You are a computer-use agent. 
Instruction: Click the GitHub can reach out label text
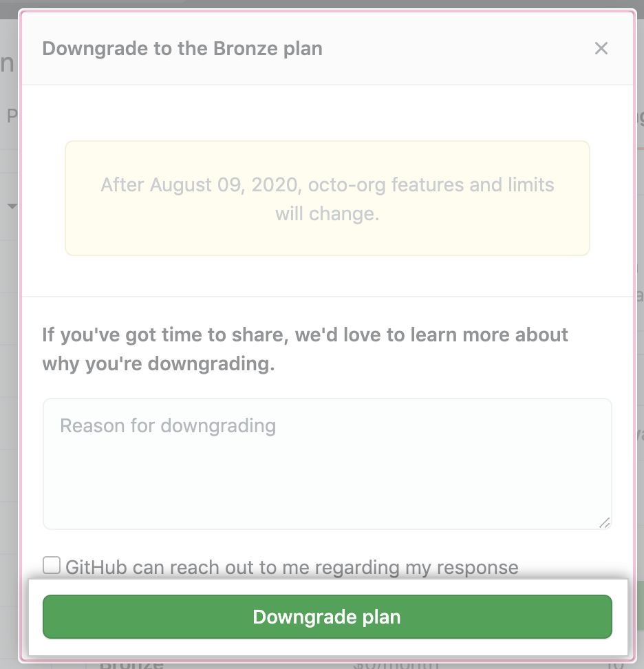pyautogui.click(x=292, y=566)
